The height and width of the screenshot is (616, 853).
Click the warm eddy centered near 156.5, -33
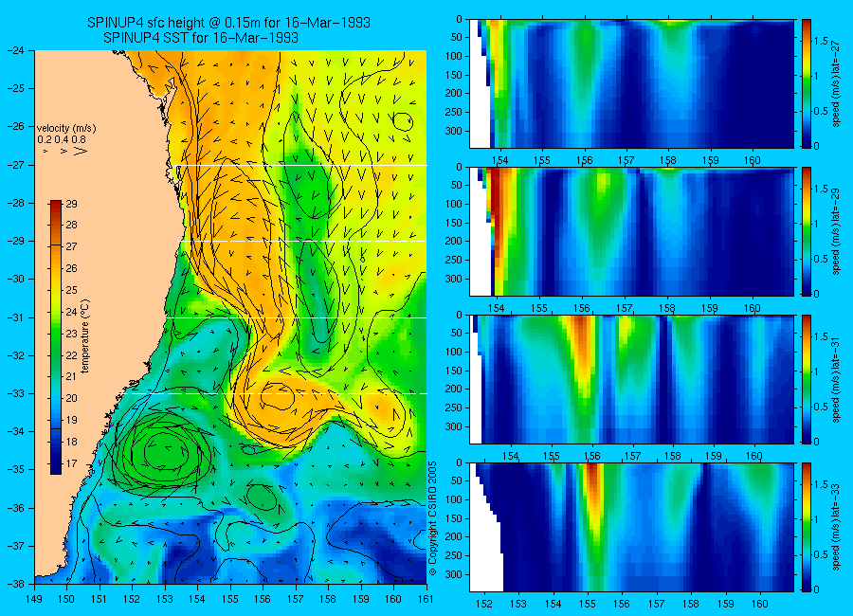(x=278, y=397)
